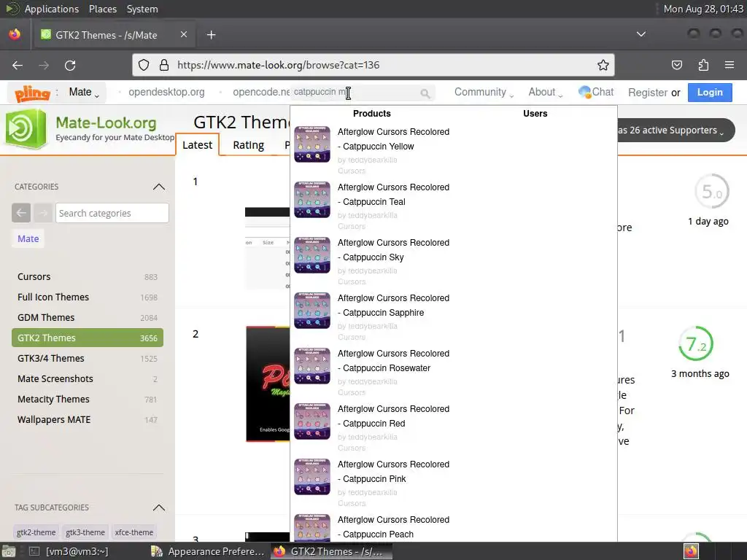Click the Mate-Look.org green logo
This screenshot has width=747, height=560.
point(26,129)
